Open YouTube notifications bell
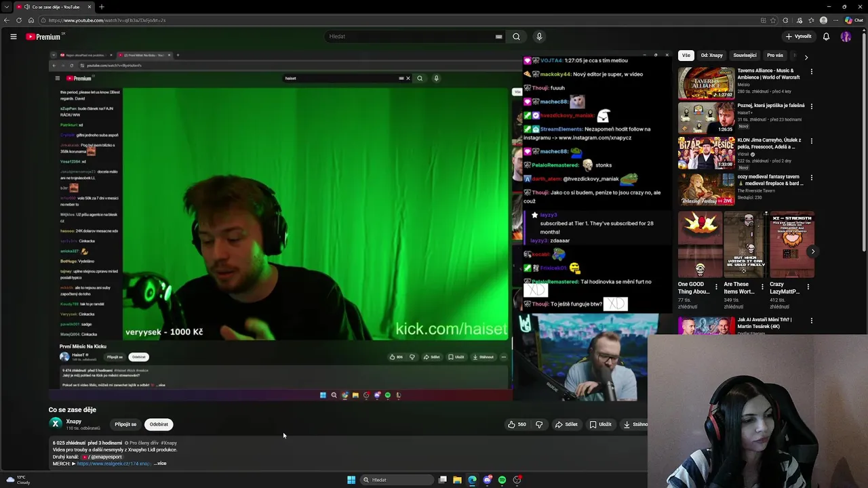The height and width of the screenshot is (488, 868). [826, 37]
